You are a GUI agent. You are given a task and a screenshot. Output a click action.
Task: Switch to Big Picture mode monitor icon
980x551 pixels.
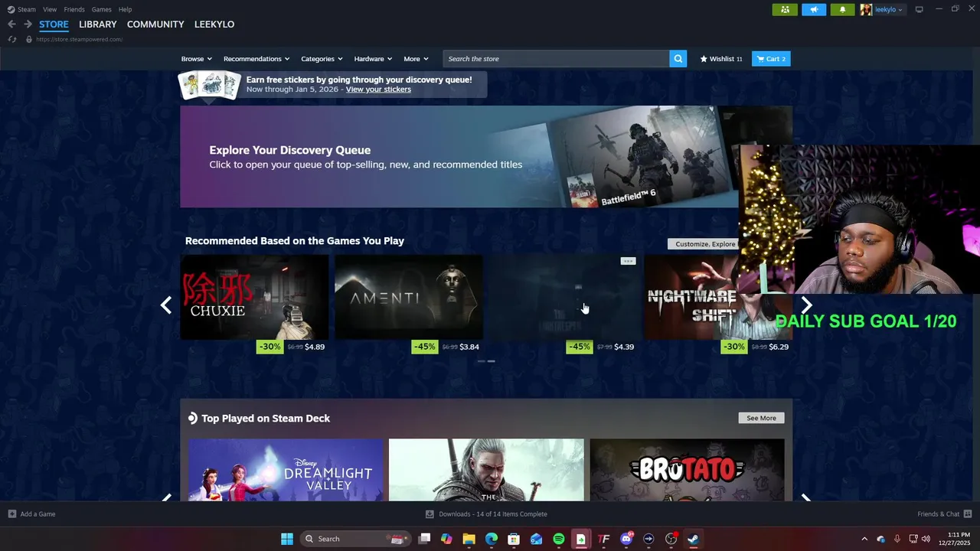pyautogui.click(x=920, y=9)
